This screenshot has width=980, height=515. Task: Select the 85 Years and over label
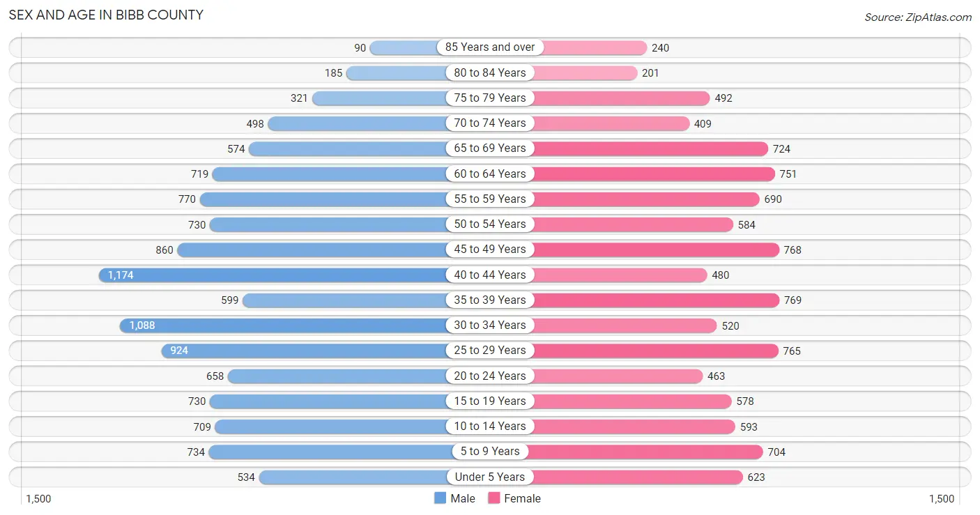[490, 47]
